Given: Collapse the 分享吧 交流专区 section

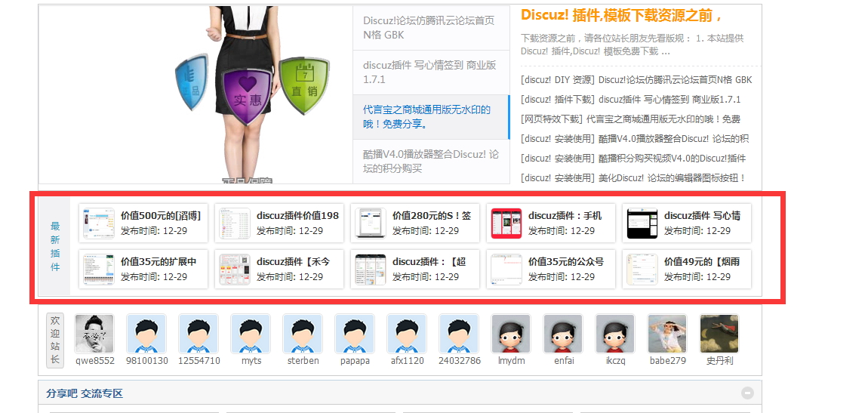Looking at the screenshot, I should click(747, 393).
